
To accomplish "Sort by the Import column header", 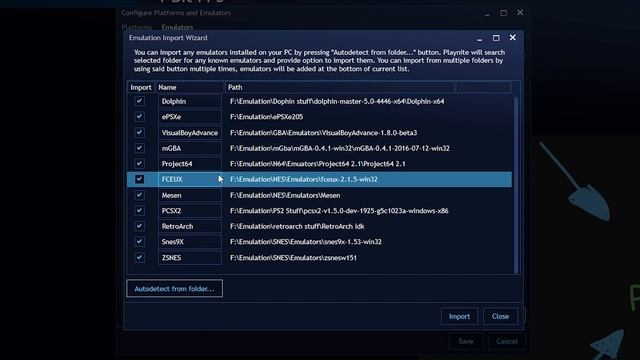I will [141, 87].
